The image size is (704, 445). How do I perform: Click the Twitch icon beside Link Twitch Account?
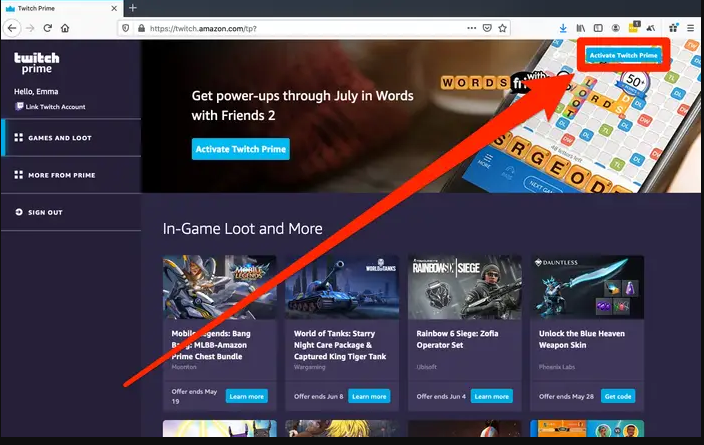coord(19,106)
